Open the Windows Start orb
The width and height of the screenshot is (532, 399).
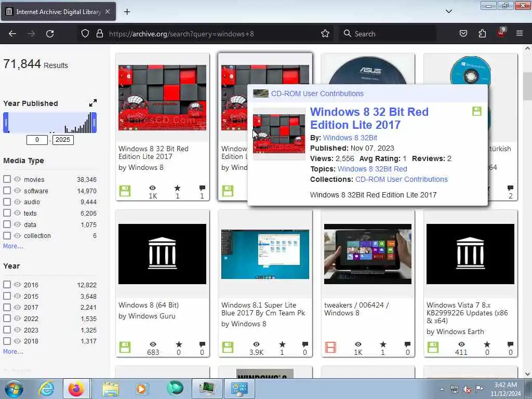(x=14, y=389)
